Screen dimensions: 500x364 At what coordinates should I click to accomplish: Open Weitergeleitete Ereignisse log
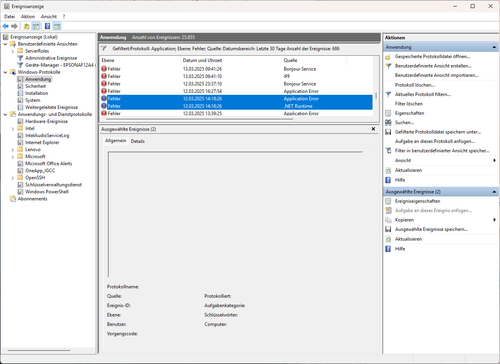51,107
